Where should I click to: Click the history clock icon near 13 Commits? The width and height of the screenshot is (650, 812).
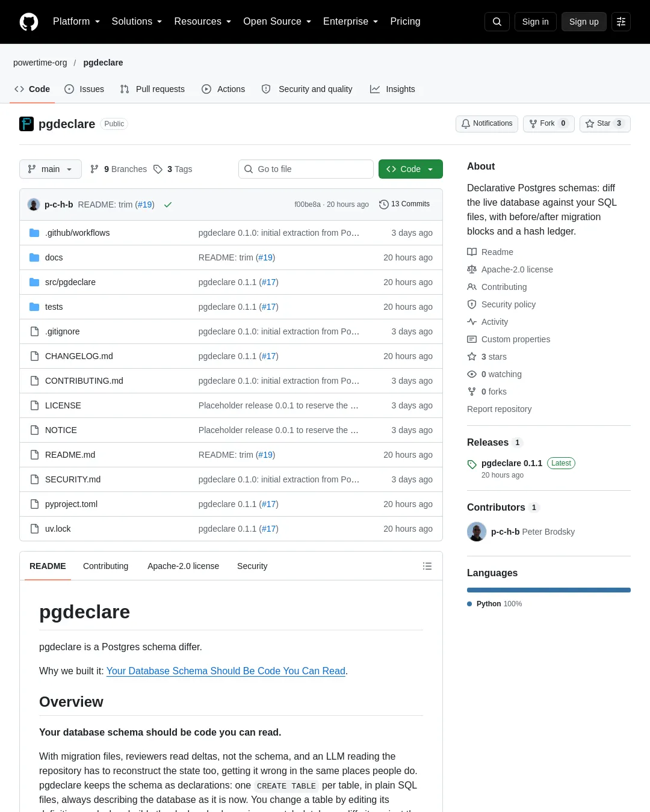click(x=384, y=205)
